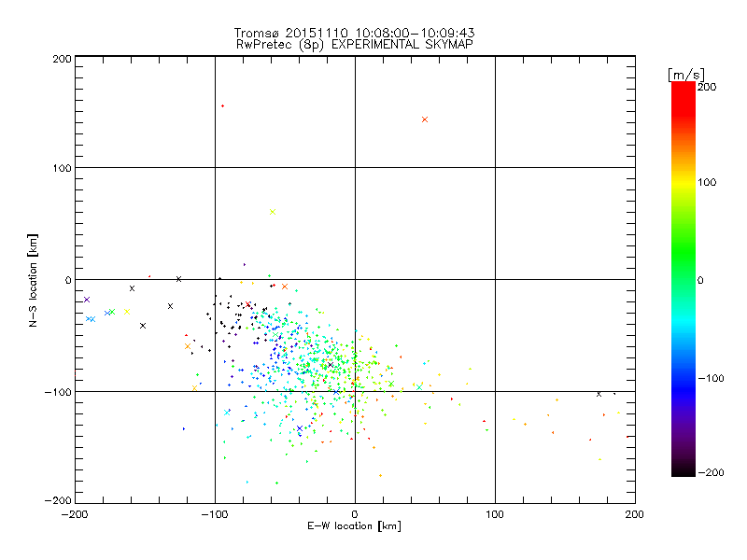Click the orange X marker left of the cluster
The width and height of the screenshot is (747, 560).
coord(188,346)
